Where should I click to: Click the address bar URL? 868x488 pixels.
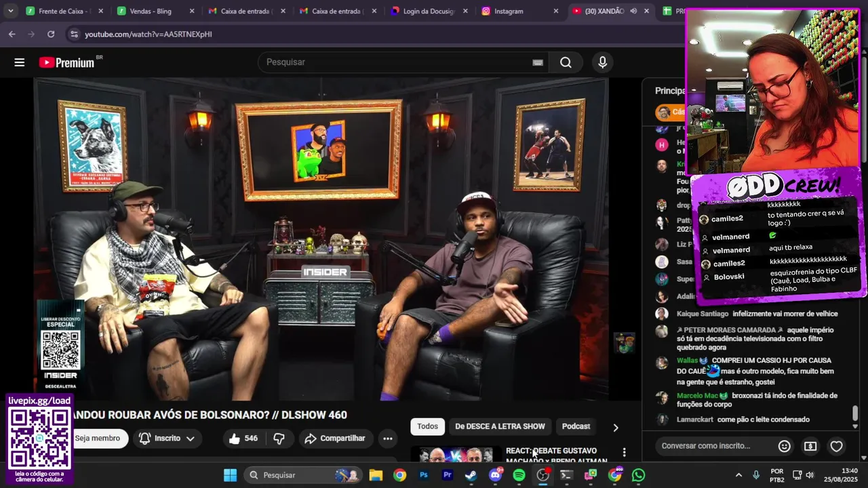[x=149, y=34]
